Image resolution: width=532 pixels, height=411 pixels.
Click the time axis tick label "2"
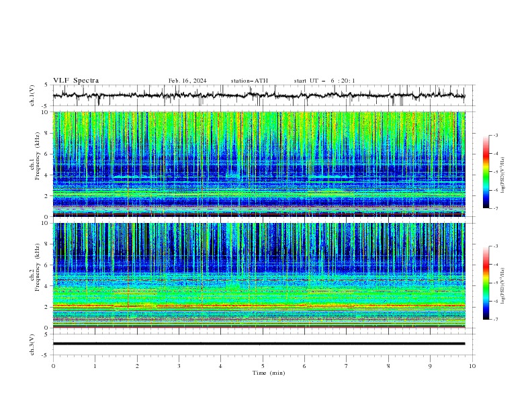137,366
